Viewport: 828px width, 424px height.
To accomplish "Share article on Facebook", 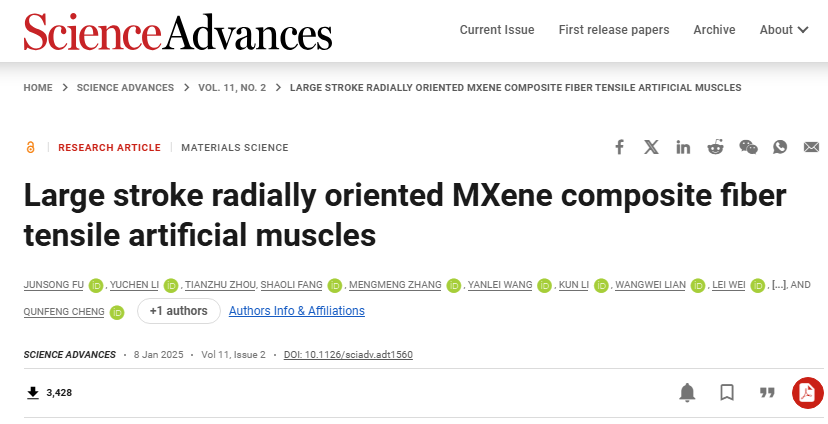I will coord(619,147).
